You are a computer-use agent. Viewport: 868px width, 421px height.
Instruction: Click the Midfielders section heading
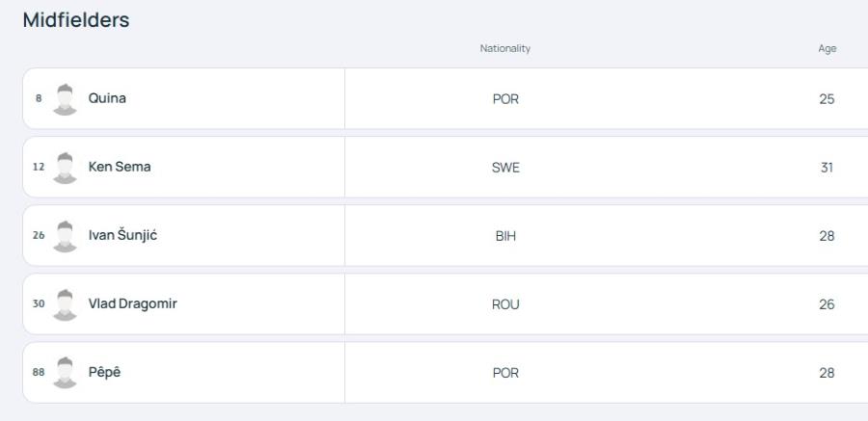(x=76, y=20)
